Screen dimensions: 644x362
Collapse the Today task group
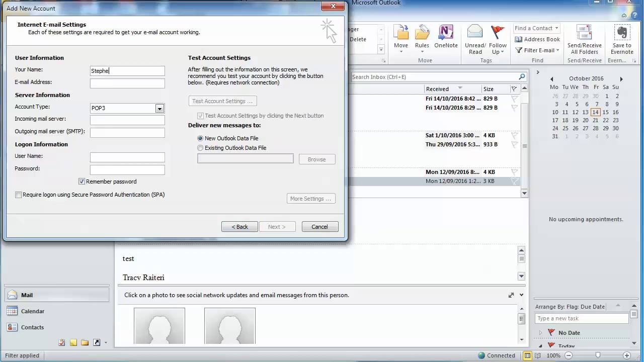tap(541, 346)
